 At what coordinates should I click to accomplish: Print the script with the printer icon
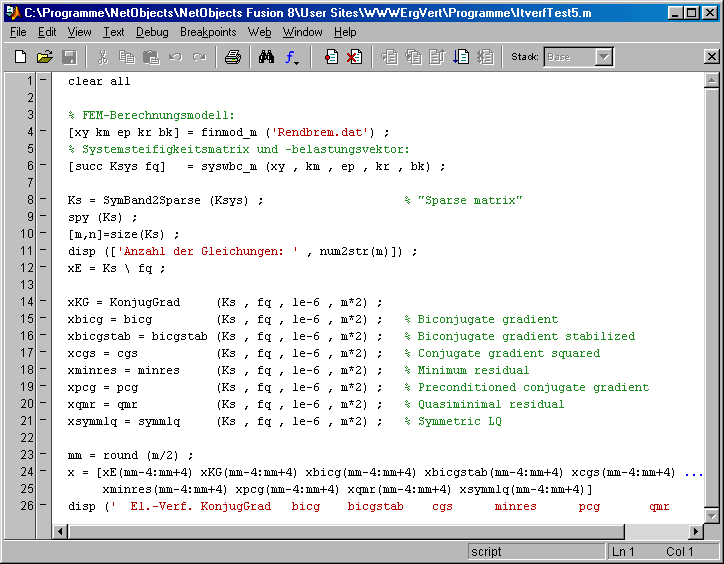[233, 57]
